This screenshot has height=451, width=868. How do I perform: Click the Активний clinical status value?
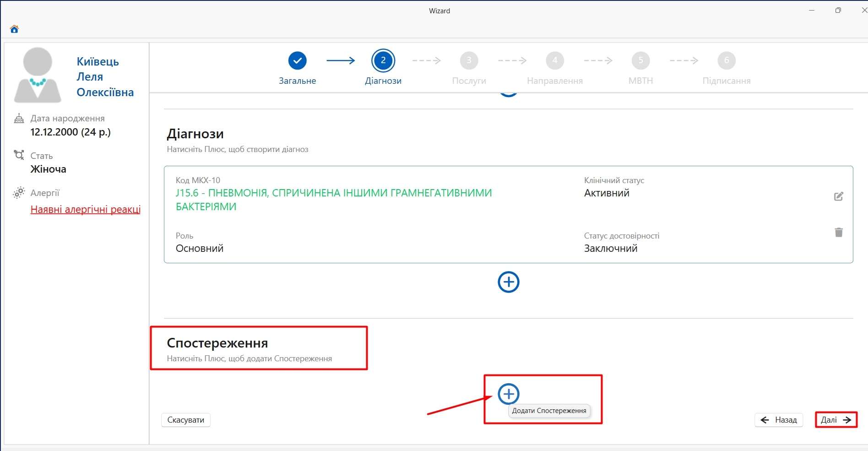[607, 193]
